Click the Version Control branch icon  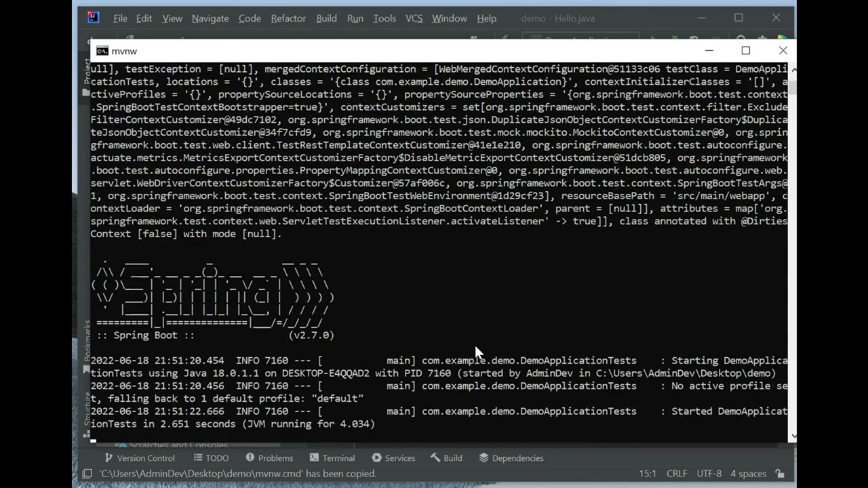[x=108, y=458]
